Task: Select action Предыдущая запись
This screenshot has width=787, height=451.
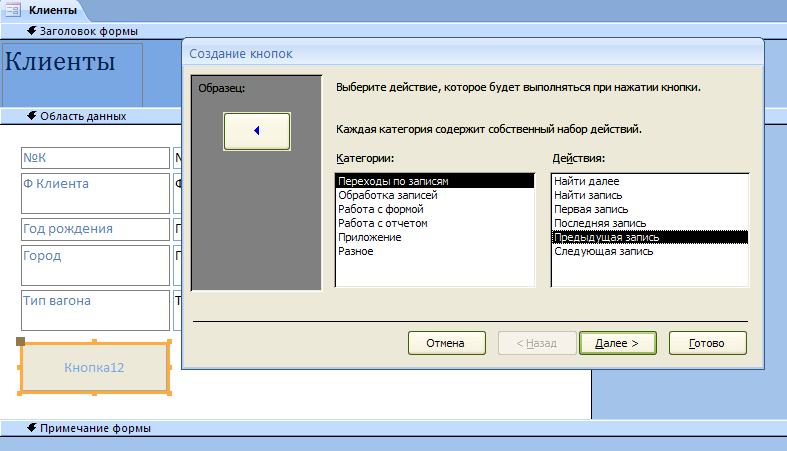Action: [650, 237]
